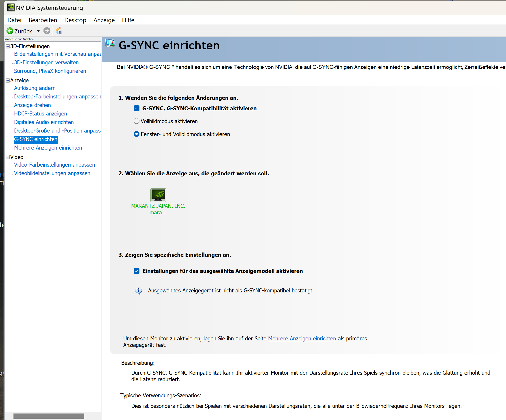
Task: Select Vollbildmodus aktivieren radio button
Action: click(136, 121)
